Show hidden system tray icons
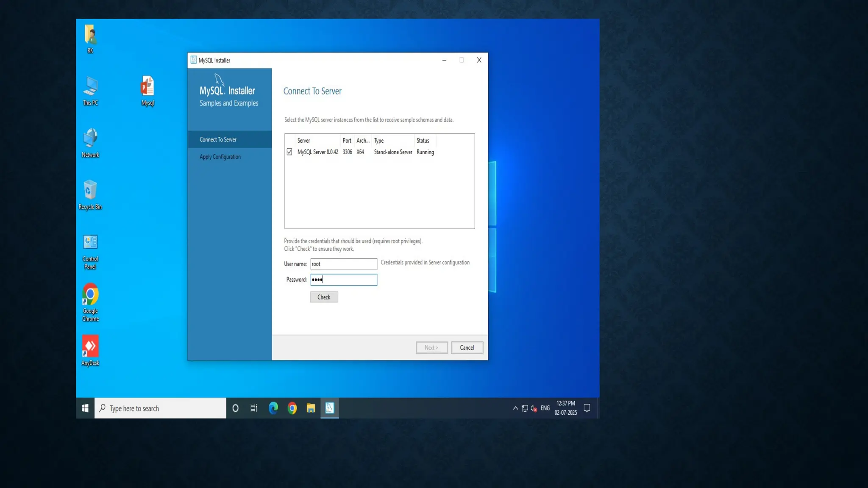Image resolution: width=868 pixels, height=488 pixels. coord(515,408)
